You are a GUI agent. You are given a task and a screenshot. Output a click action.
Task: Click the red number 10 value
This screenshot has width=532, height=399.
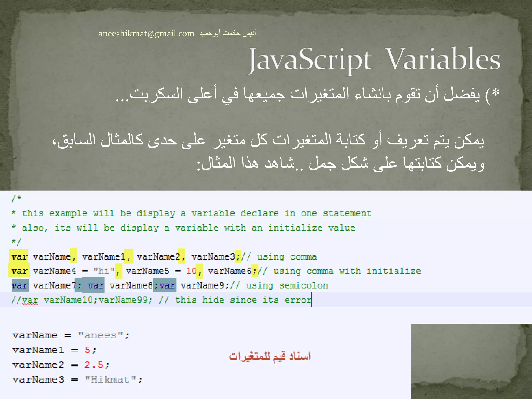tap(191, 271)
